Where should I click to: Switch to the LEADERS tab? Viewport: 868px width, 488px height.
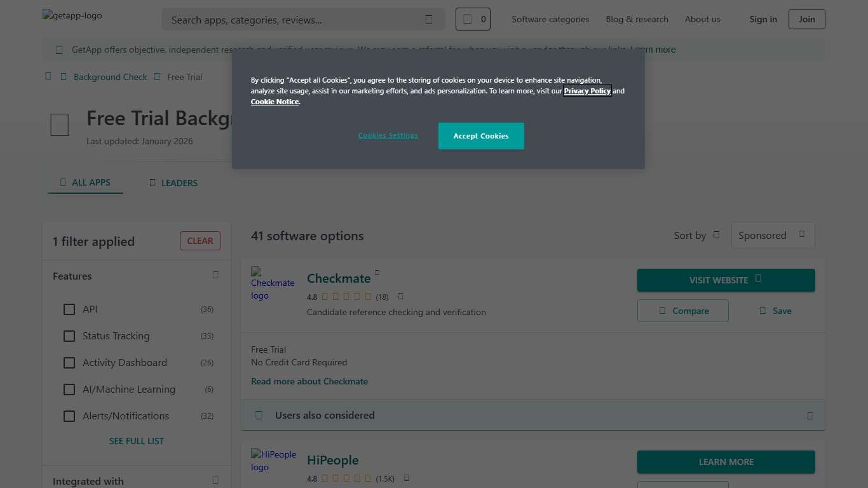pyautogui.click(x=173, y=183)
